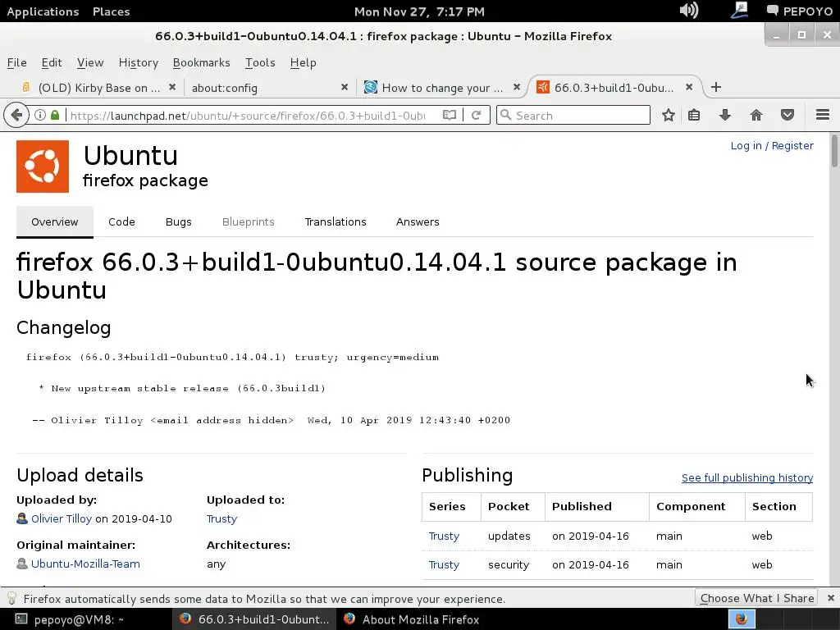Open the PEPOYO user chat menu
This screenshot has height=630, width=840.
pyautogui.click(x=799, y=11)
